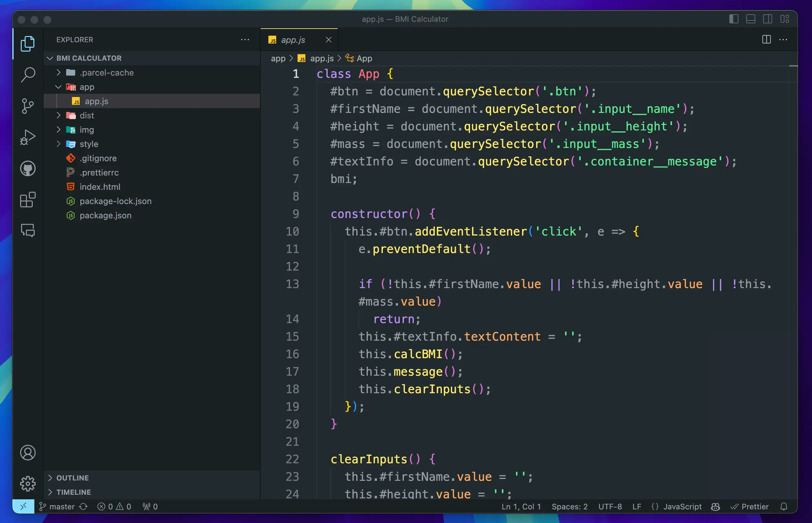Viewport: 812px width, 523px height.
Task: Customize layout from title bar
Action: (784, 19)
